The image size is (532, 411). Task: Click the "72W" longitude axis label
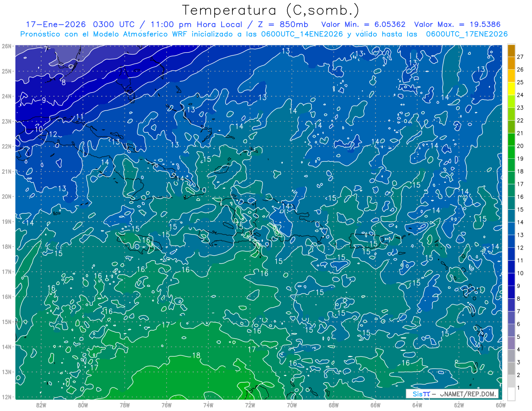coord(250,405)
